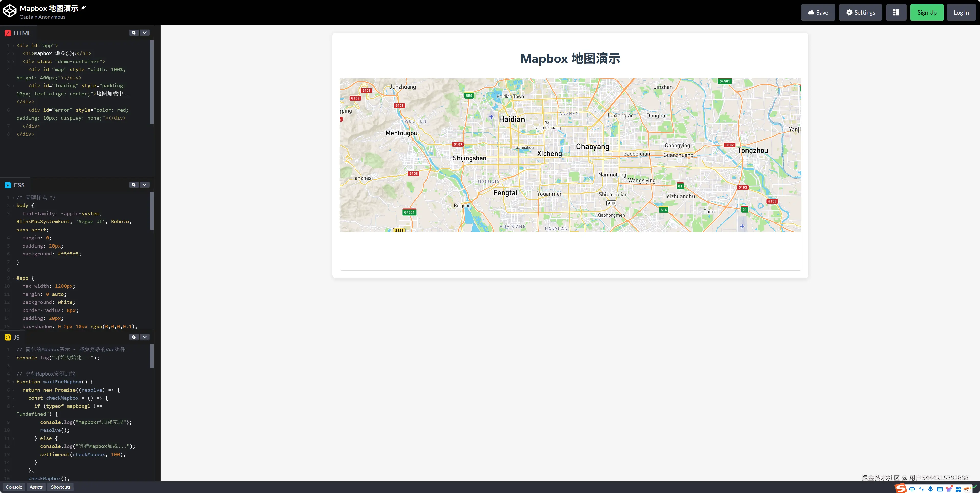
Task: Open the Assets tab
Action: (36, 487)
